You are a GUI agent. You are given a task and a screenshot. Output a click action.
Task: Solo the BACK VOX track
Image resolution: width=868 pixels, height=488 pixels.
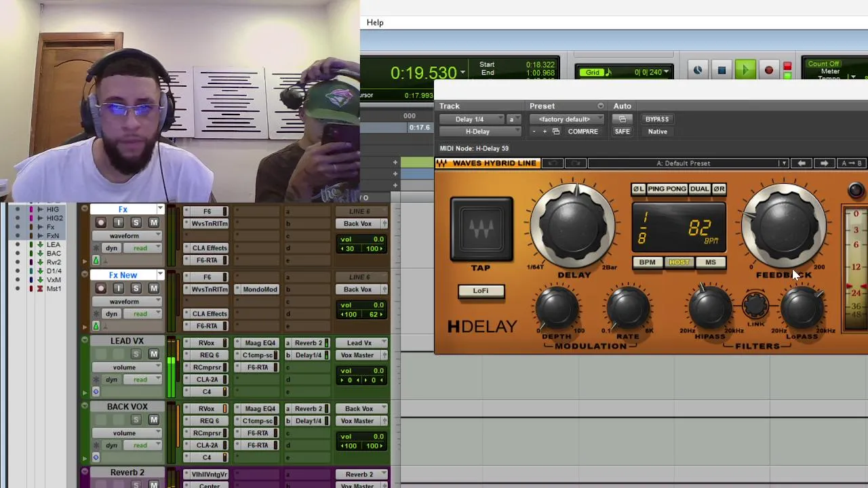[136, 420]
